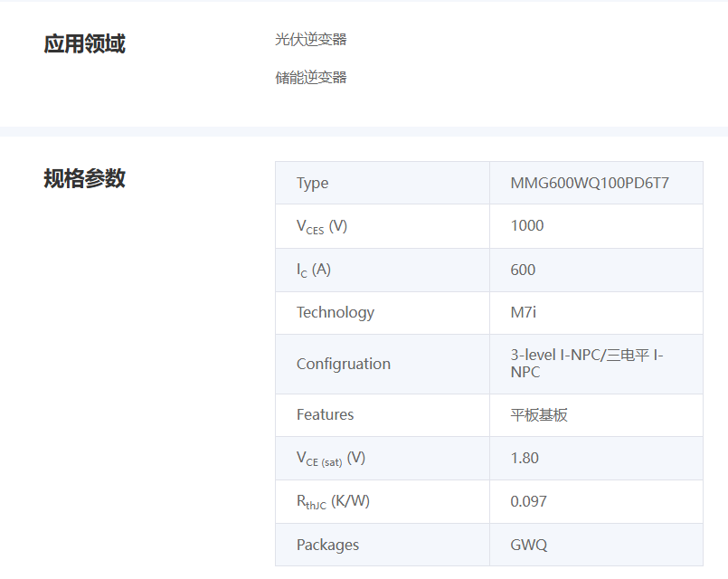
Task: Select the 平板基板 feature value
Action: pos(539,415)
